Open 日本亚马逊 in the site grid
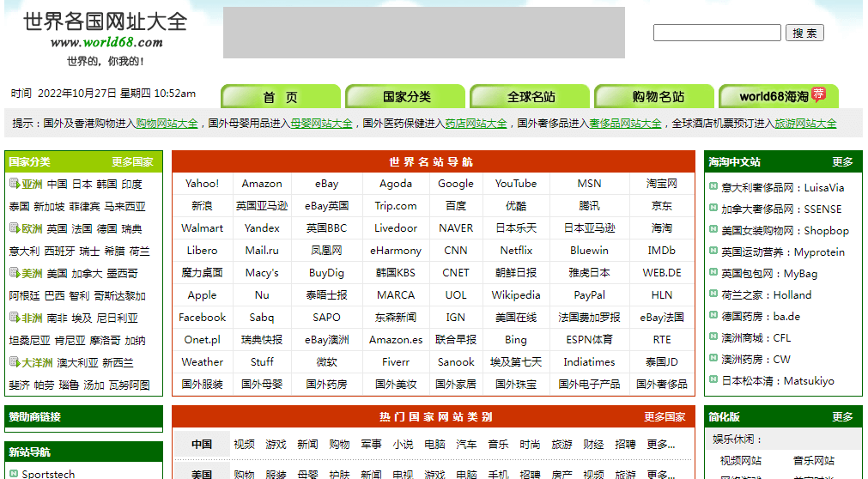The image size is (868, 479). (x=589, y=227)
